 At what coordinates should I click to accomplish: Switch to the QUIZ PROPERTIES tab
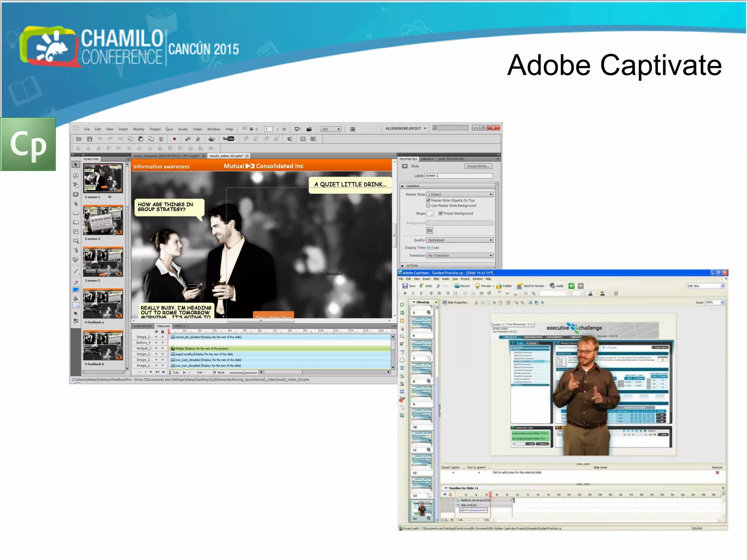coord(451,159)
